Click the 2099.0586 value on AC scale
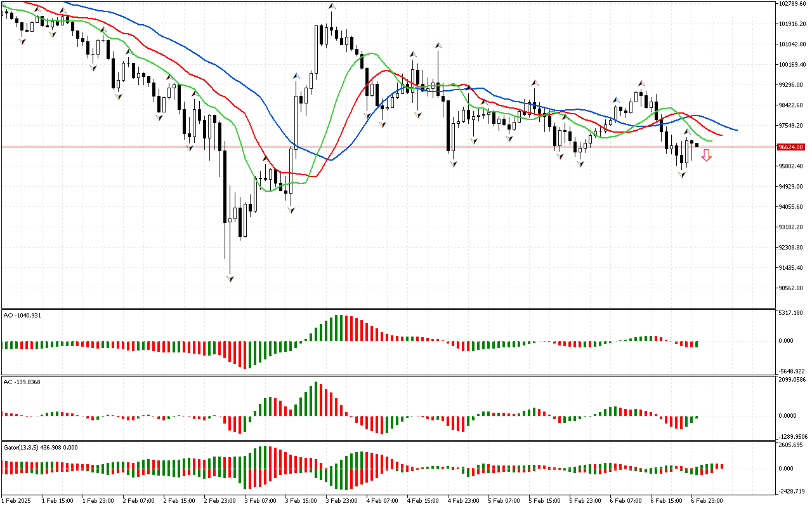 [792, 380]
